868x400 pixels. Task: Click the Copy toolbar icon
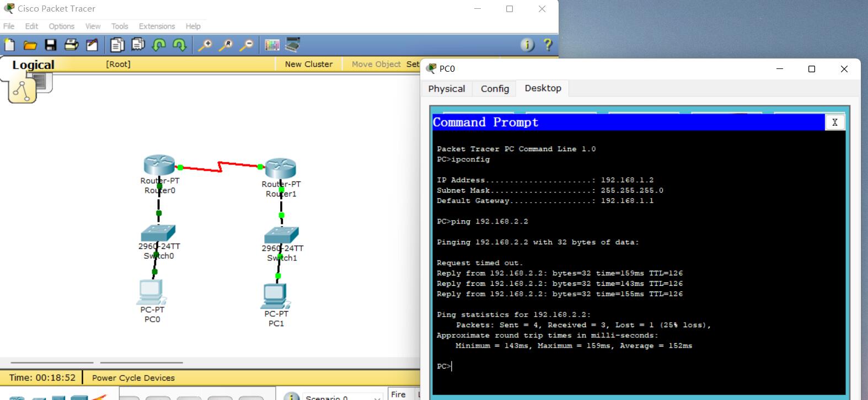(x=117, y=45)
